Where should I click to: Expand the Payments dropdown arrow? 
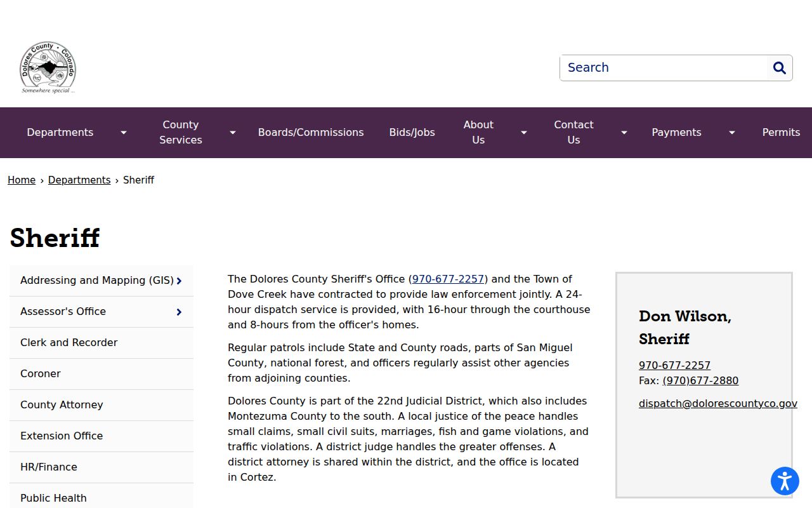click(x=732, y=133)
